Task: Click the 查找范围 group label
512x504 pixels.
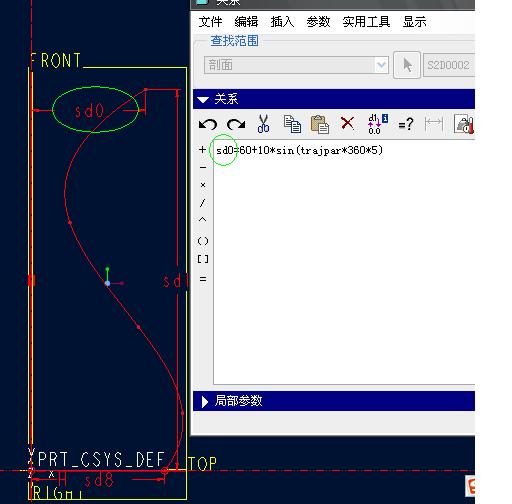Action: click(x=234, y=41)
